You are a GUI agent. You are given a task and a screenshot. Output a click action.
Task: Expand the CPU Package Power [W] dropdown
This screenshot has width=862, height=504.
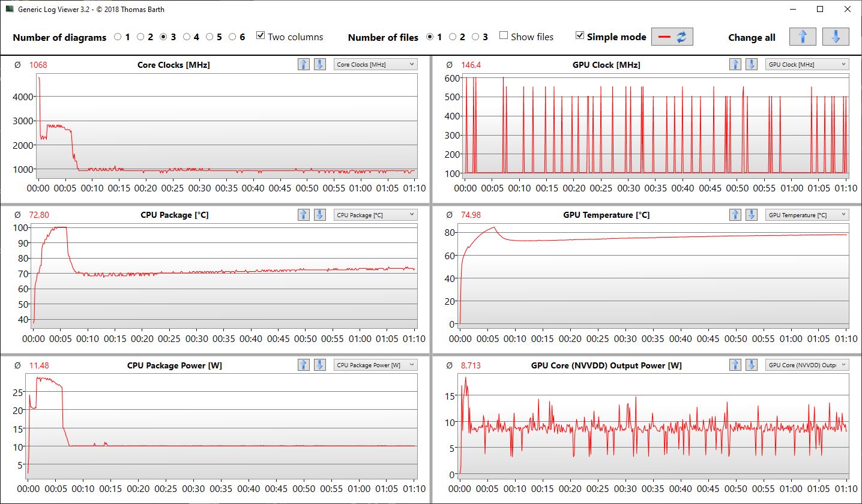pos(375,365)
